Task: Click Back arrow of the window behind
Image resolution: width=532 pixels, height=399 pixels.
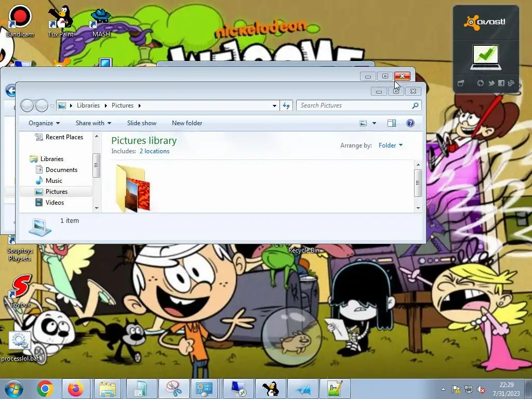Action: [11, 90]
